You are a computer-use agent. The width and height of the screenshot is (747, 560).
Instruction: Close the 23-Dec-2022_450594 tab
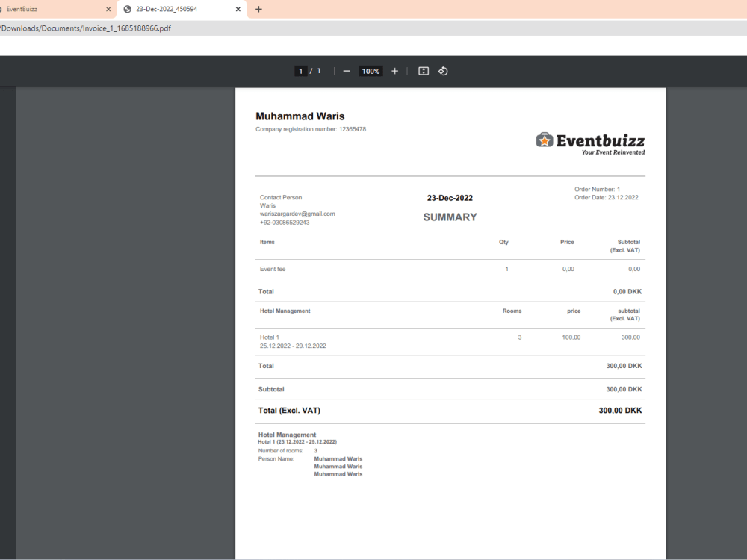click(x=238, y=9)
